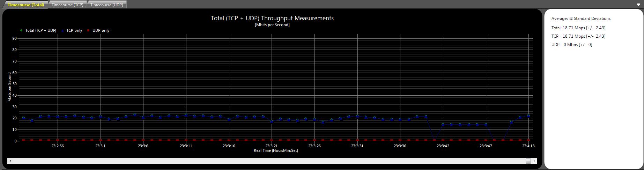Select the Timecourse (Total) tab
644x170 pixels.
(x=26, y=5)
